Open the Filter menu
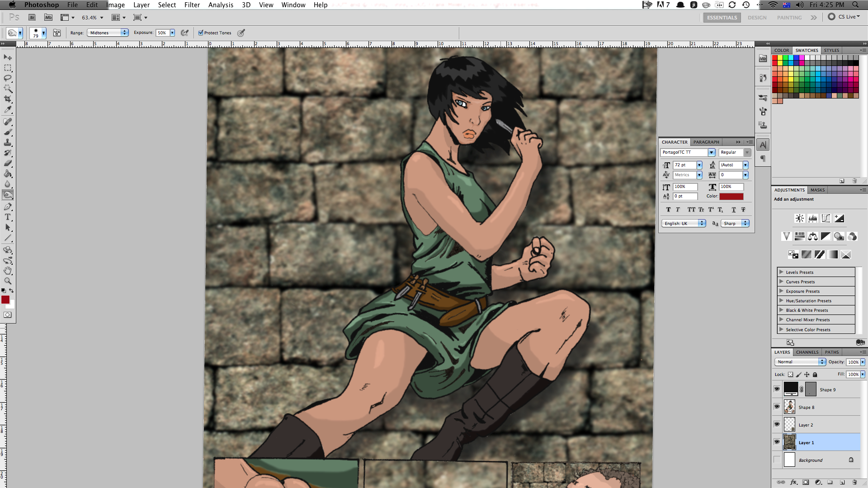 [x=192, y=5]
